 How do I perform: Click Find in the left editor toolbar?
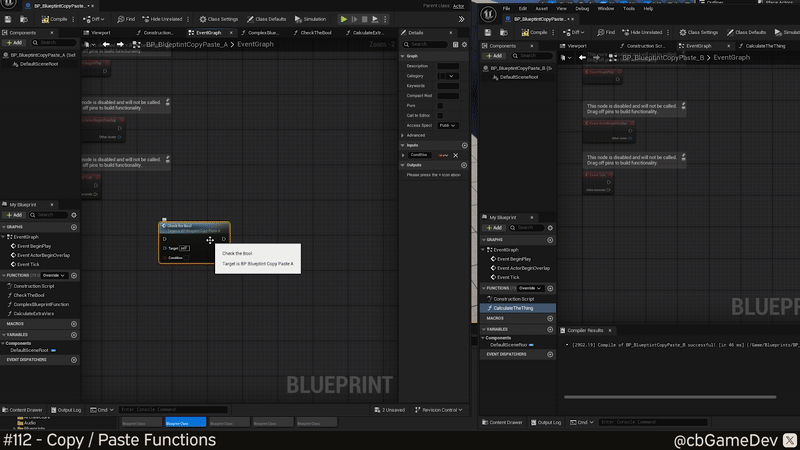coord(126,19)
